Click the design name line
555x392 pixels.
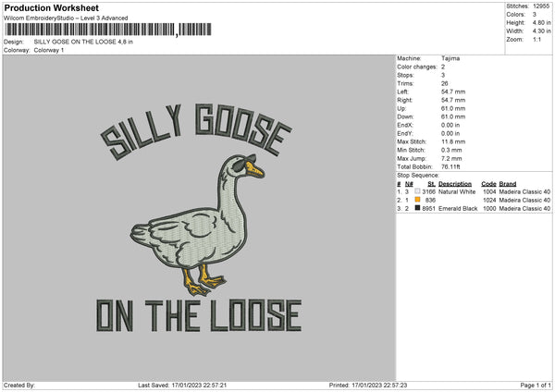(74, 42)
